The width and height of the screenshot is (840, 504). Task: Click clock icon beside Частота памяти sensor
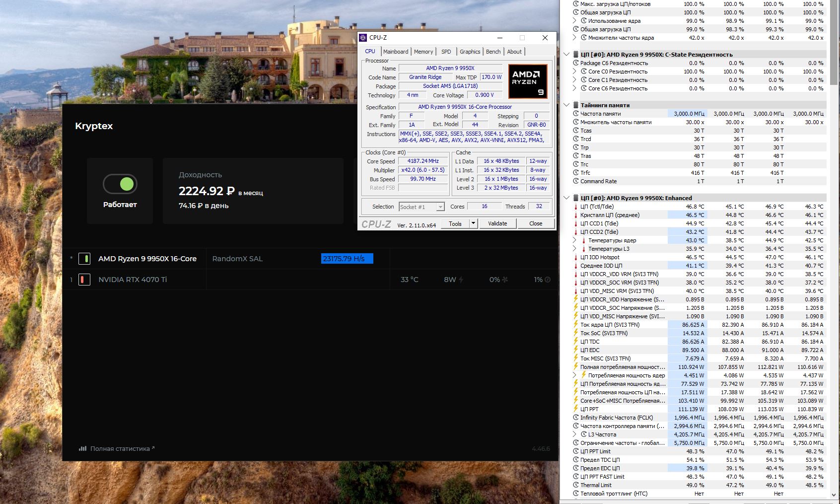pos(576,114)
